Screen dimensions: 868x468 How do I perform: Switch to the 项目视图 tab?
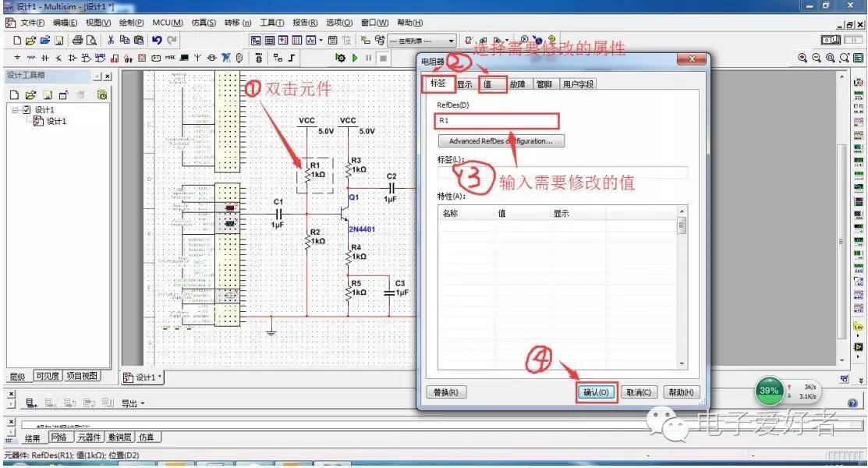pyautogui.click(x=82, y=376)
